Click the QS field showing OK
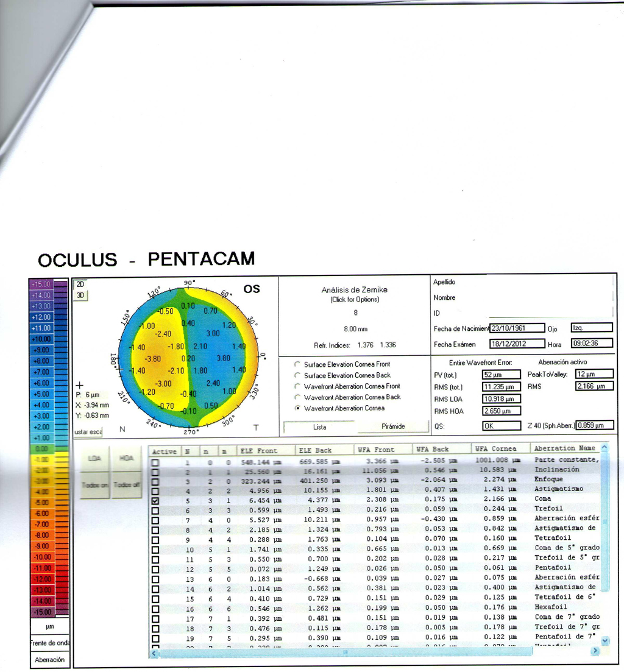 (x=502, y=426)
